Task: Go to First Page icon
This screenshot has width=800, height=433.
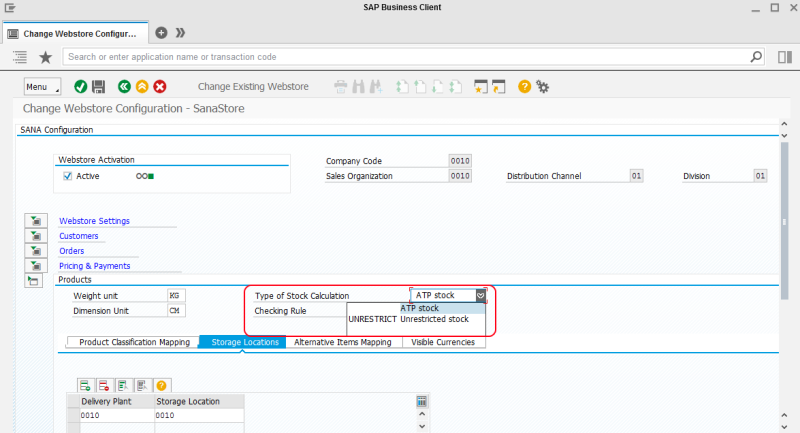Action: coord(402,87)
